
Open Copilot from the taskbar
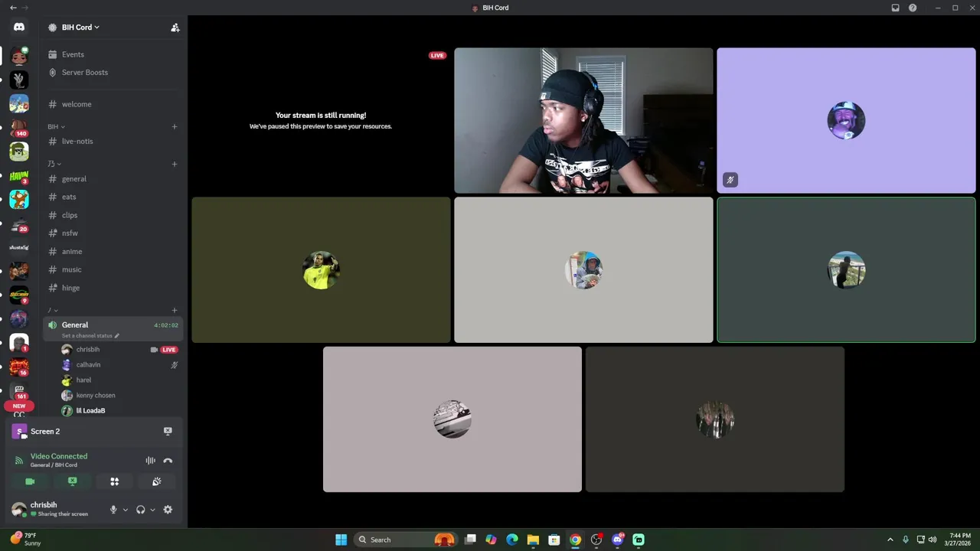(491, 540)
